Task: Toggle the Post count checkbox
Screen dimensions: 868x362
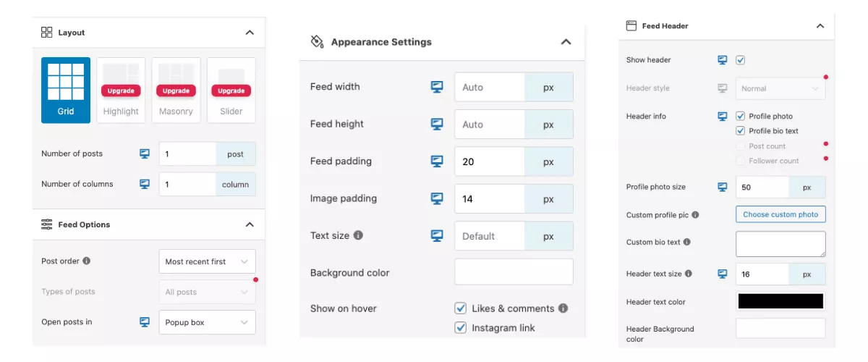Action: (741, 146)
